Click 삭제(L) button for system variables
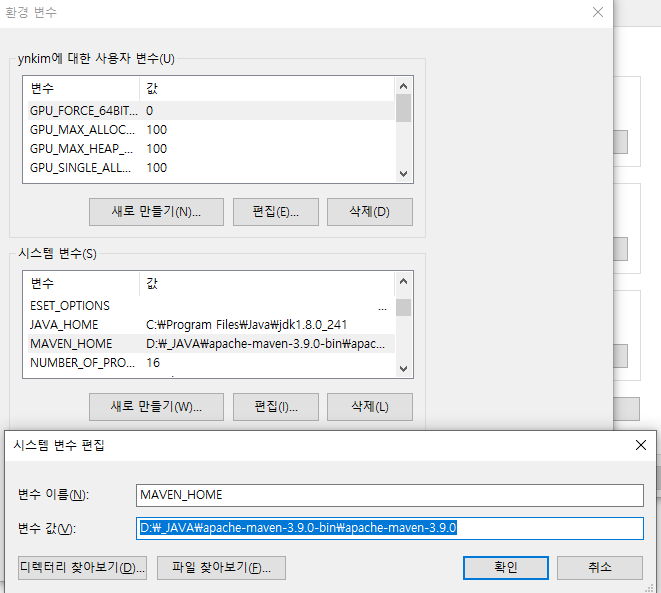 pos(370,407)
